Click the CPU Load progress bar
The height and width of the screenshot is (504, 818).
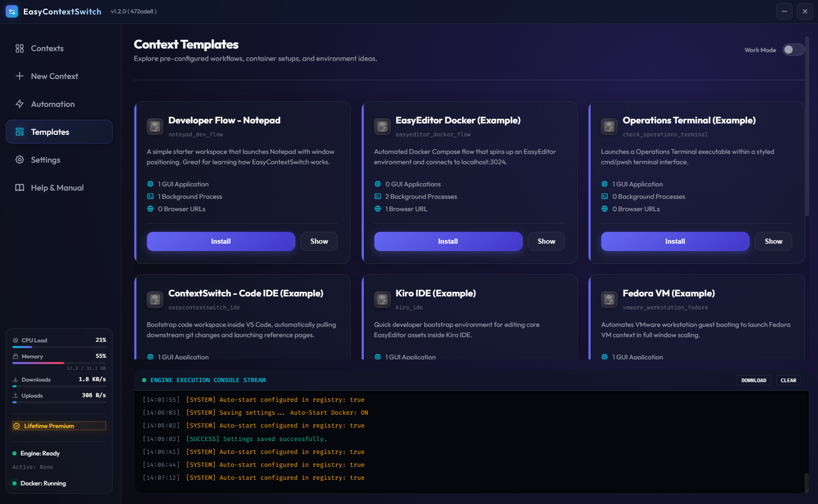pyautogui.click(x=59, y=347)
